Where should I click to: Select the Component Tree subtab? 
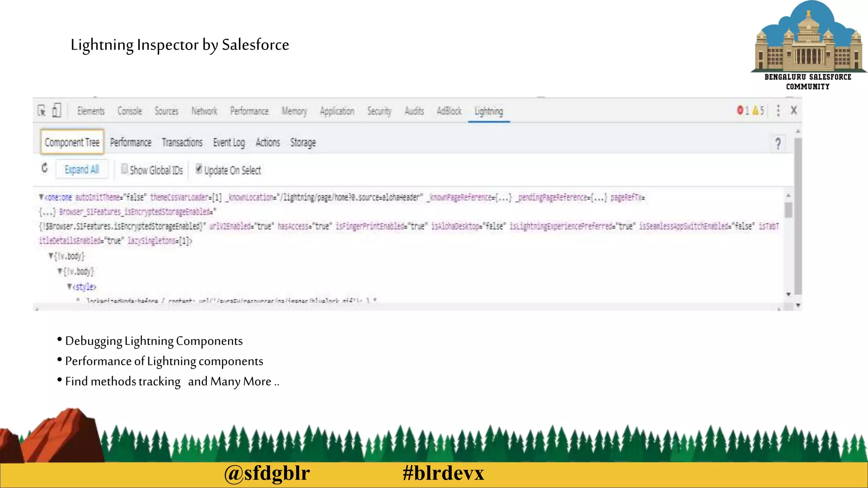[x=72, y=142]
